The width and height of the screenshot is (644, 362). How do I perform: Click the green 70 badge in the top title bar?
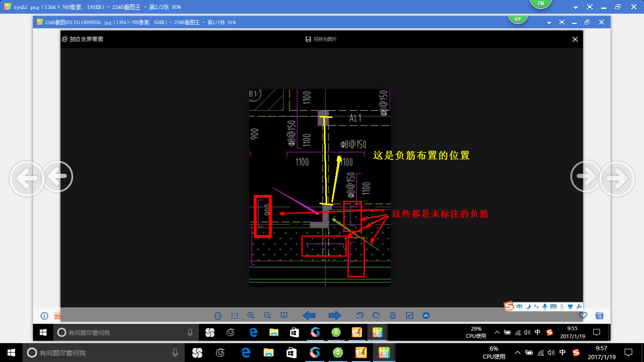[540, 4]
